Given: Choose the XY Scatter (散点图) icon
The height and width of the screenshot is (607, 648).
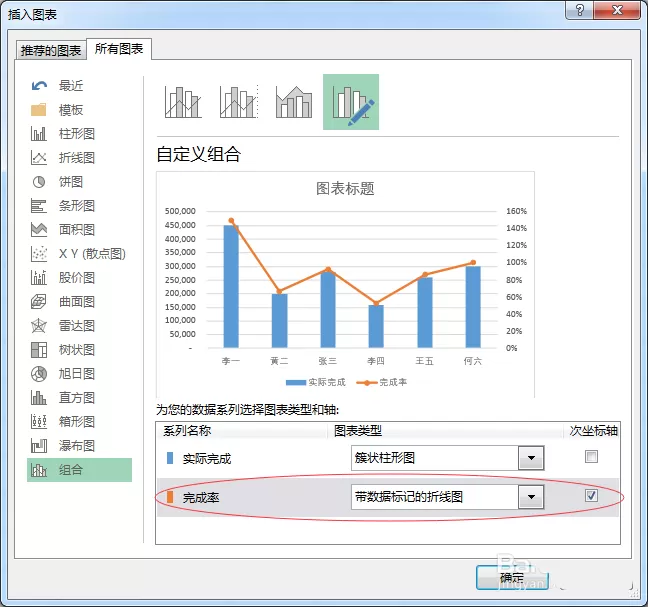Looking at the screenshot, I should coord(39,253).
